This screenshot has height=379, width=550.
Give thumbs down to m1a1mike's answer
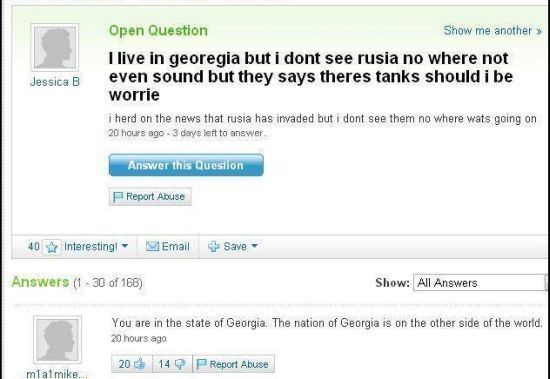(179, 364)
